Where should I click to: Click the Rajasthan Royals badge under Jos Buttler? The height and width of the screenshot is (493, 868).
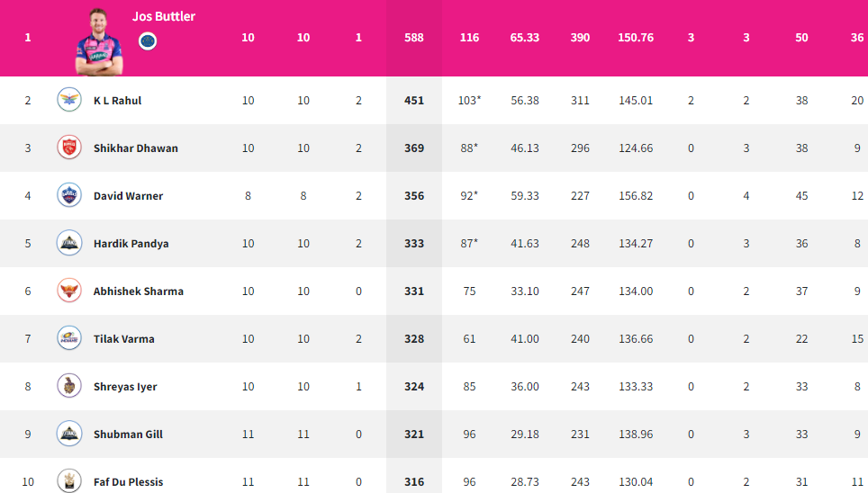point(148,41)
